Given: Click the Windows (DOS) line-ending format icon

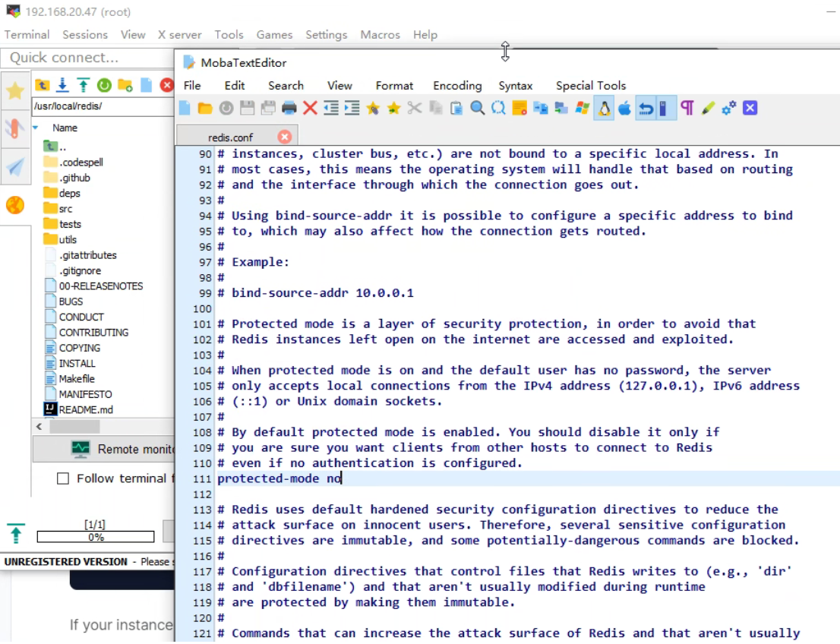Looking at the screenshot, I should pos(583,109).
